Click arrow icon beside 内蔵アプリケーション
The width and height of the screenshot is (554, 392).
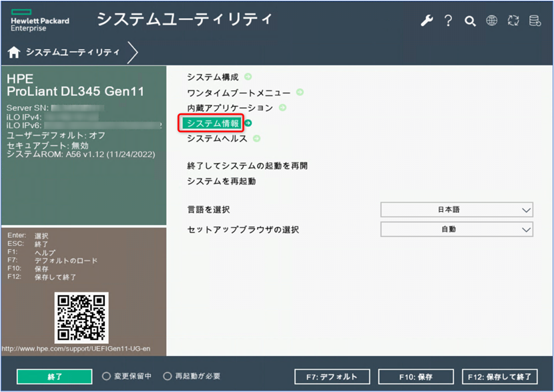point(282,107)
